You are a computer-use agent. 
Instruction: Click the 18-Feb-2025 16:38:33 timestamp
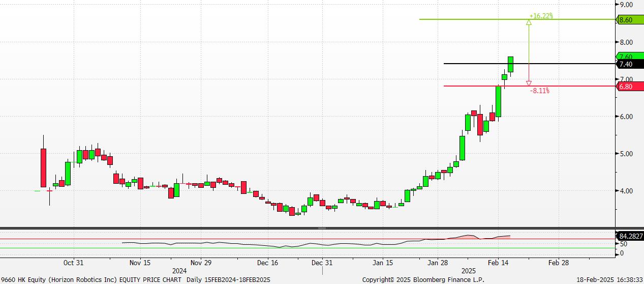(x=609, y=280)
